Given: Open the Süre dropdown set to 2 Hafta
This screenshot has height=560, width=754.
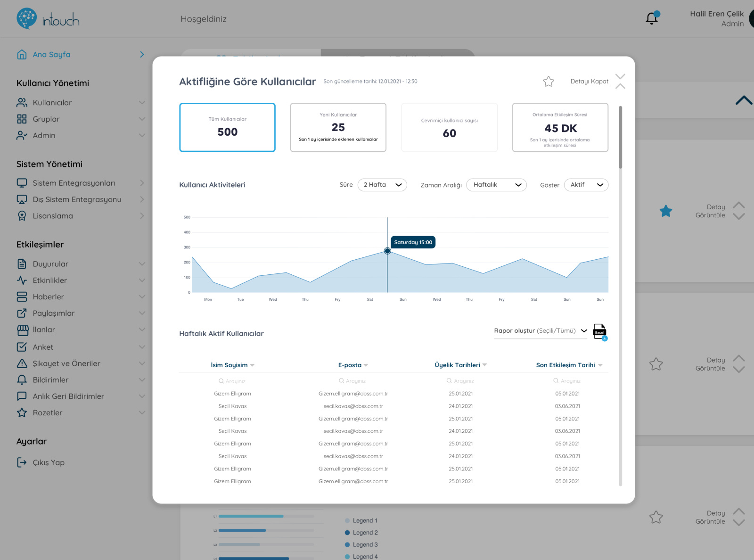Looking at the screenshot, I should pyautogui.click(x=382, y=185).
